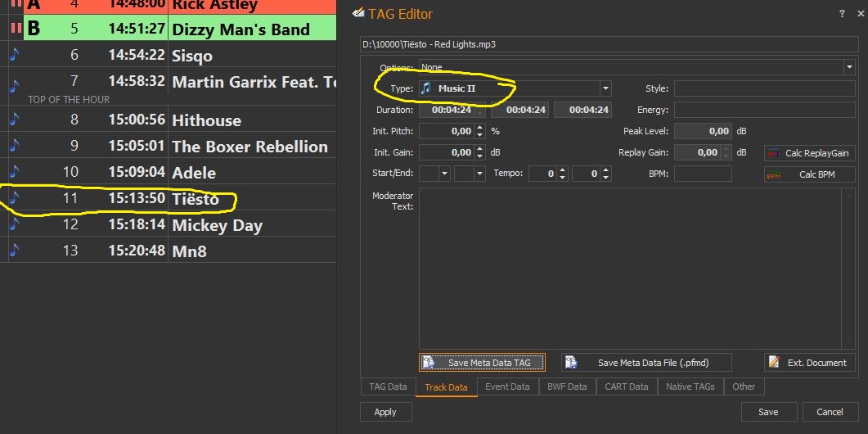The image size is (868, 434).
Task: Open the CART Data tab
Action: 626,387
